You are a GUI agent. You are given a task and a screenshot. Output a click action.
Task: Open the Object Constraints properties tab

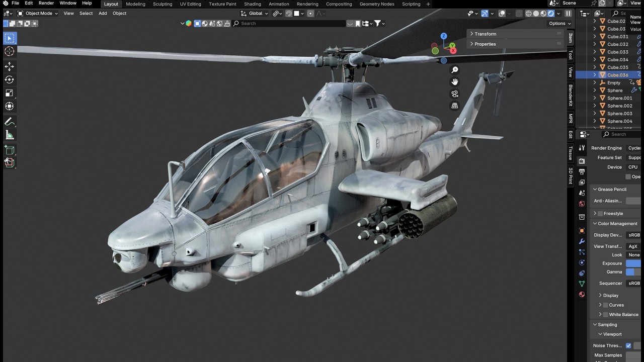(x=582, y=273)
